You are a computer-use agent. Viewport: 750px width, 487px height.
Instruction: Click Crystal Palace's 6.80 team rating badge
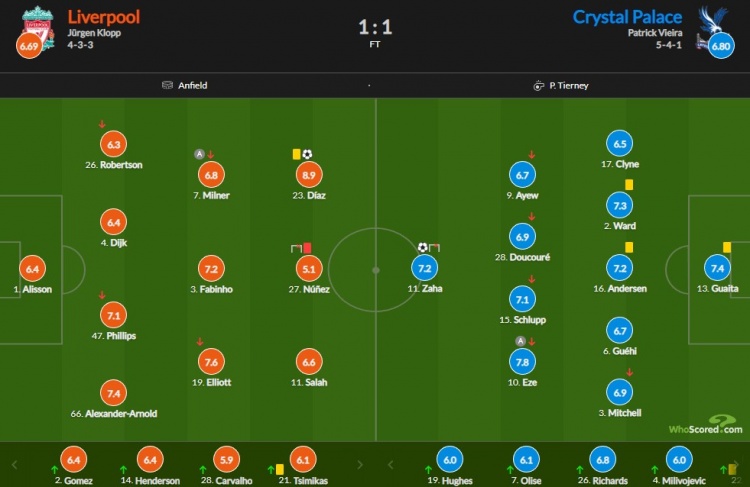click(x=720, y=45)
